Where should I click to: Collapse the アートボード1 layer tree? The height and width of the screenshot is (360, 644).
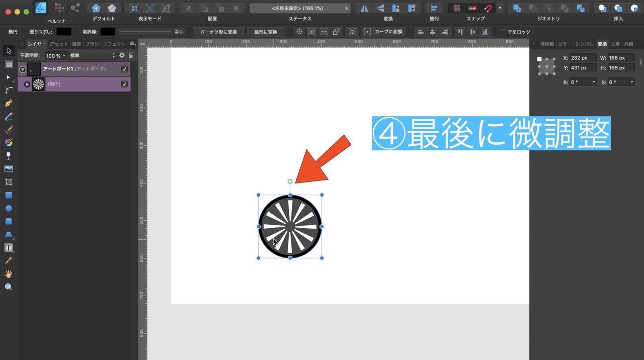point(23,69)
